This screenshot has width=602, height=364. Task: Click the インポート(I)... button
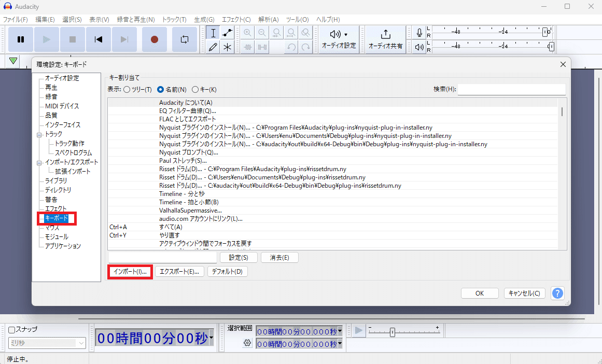pyautogui.click(x=130, y=272)
